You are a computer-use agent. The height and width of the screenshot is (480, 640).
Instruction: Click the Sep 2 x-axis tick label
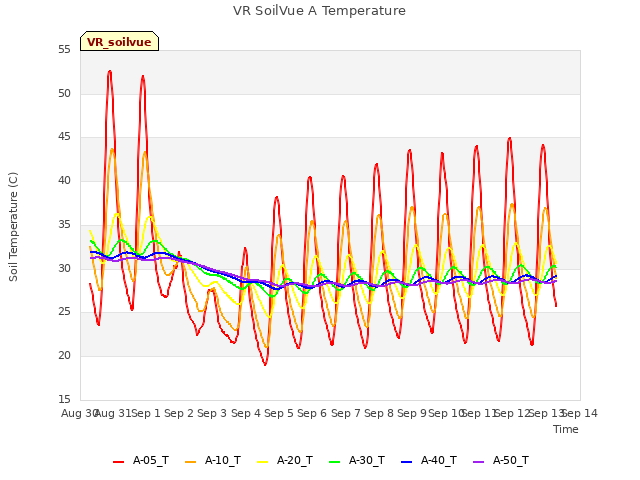point(179,413)
